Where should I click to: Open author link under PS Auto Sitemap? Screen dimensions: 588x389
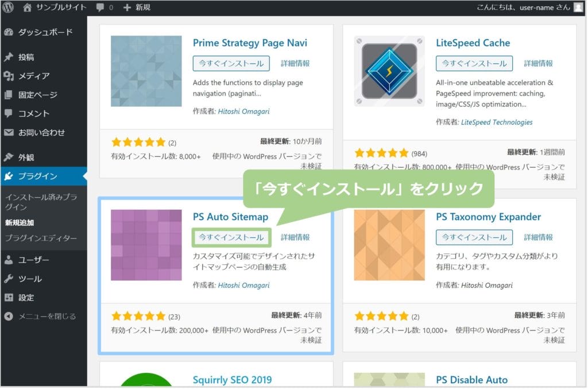[x=243, y=286]
